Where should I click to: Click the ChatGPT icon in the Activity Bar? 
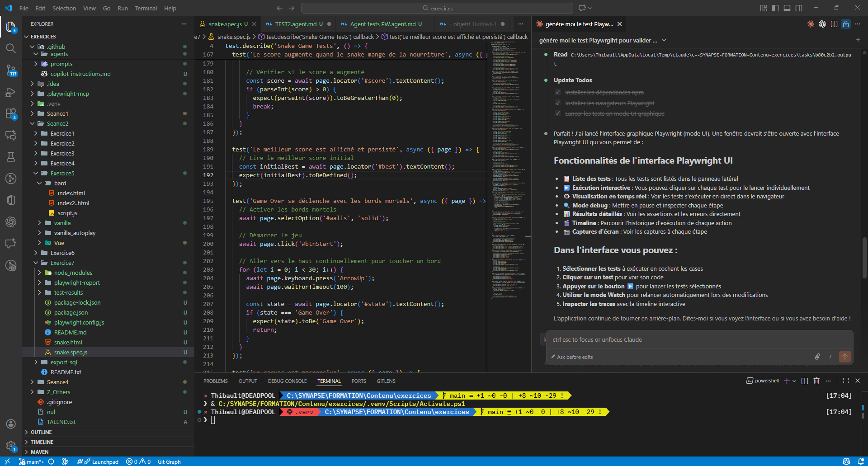pyautogui.click(x=11, y=222)
